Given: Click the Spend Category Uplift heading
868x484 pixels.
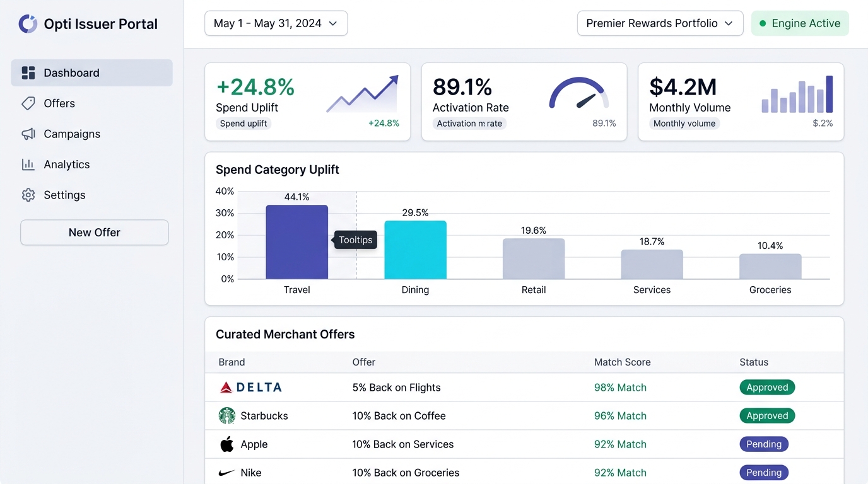Looking at the screenshot, I should (x=278, y=170).
